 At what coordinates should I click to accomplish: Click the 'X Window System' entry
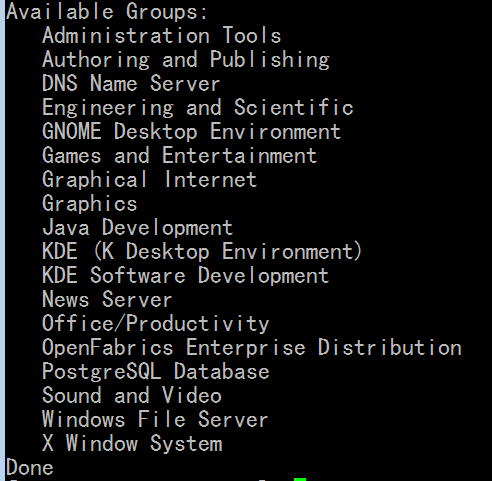pyautogui.click(x=132, y=444)
